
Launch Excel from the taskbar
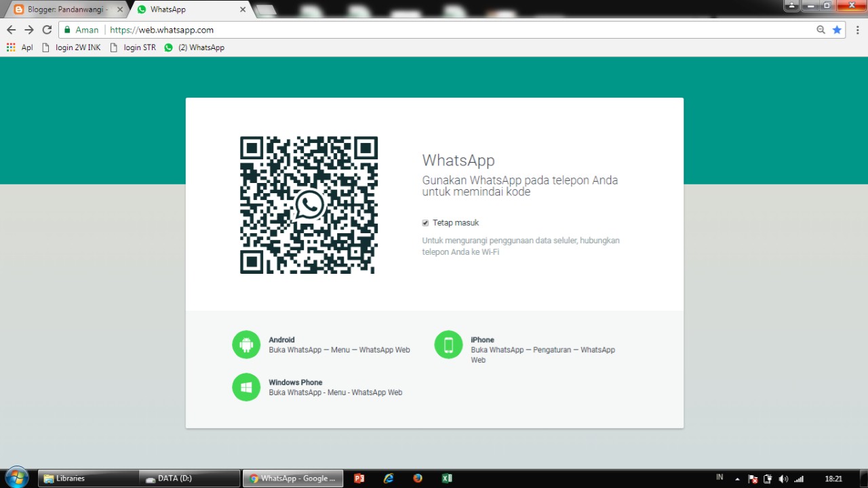tap(447, 479)
